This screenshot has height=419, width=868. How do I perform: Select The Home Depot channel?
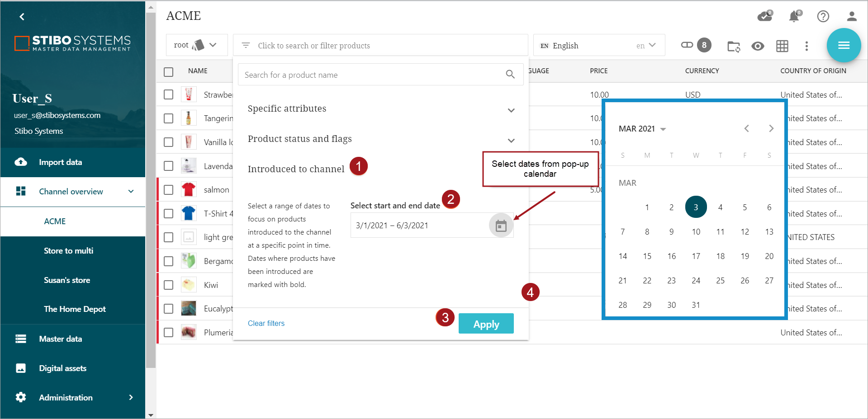(x=75, y=309)
